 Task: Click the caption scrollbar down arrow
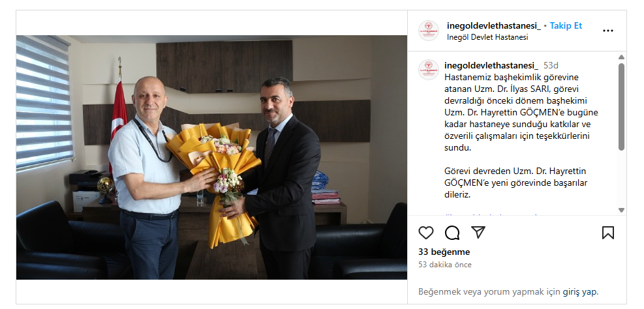(x=621, y=210)
